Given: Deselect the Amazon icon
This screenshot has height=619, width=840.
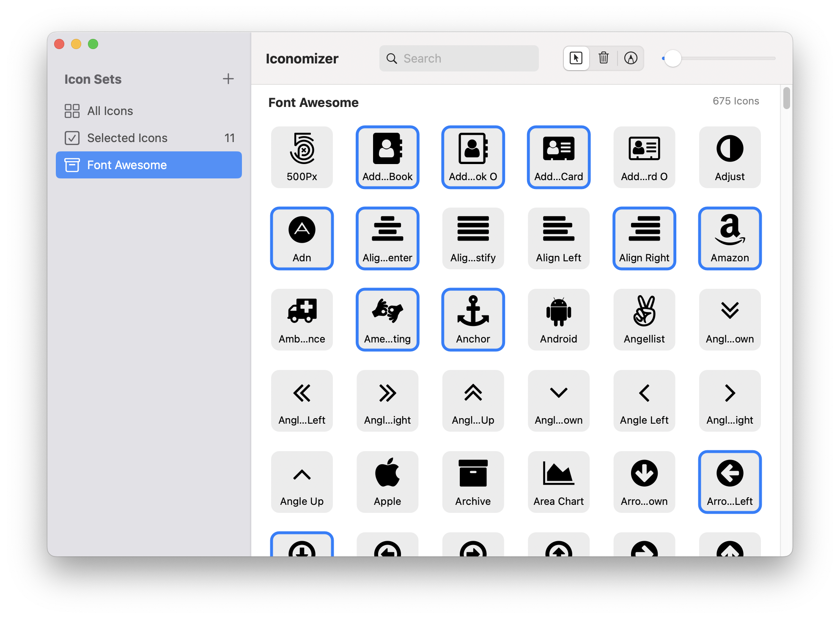Looking at the screenshot, I should point(730,238).
